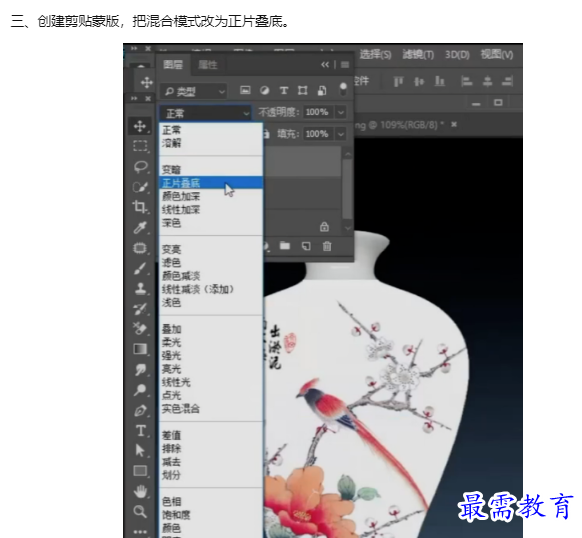Open the 滤镜(T) menu
582x538 pixels.
(x=418, y=55)
